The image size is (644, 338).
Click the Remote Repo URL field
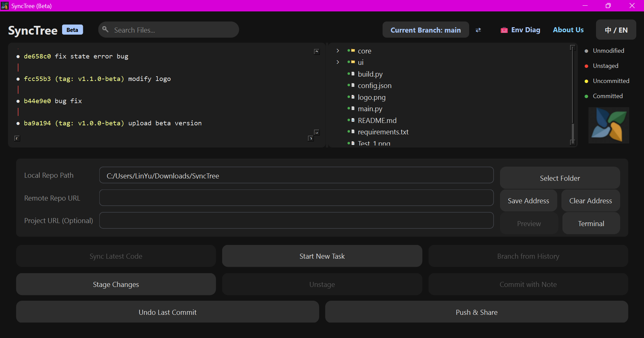296,198
